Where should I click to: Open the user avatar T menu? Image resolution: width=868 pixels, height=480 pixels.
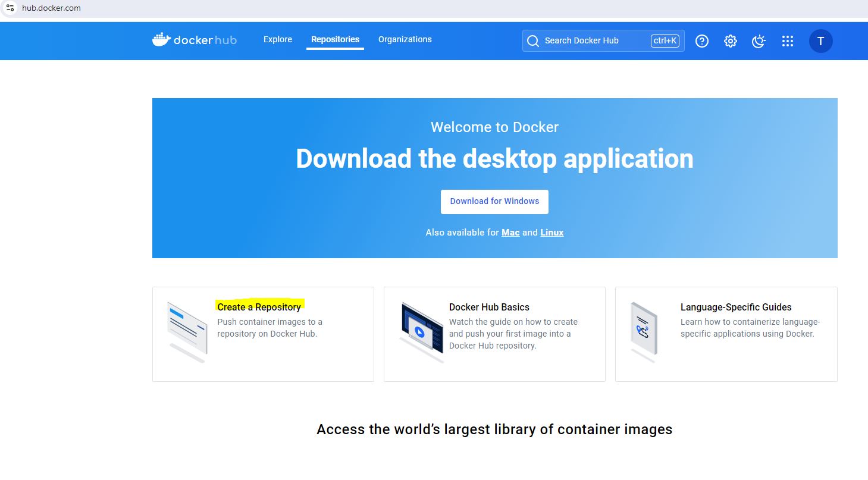pyautogui.click(x=820, y=41)
